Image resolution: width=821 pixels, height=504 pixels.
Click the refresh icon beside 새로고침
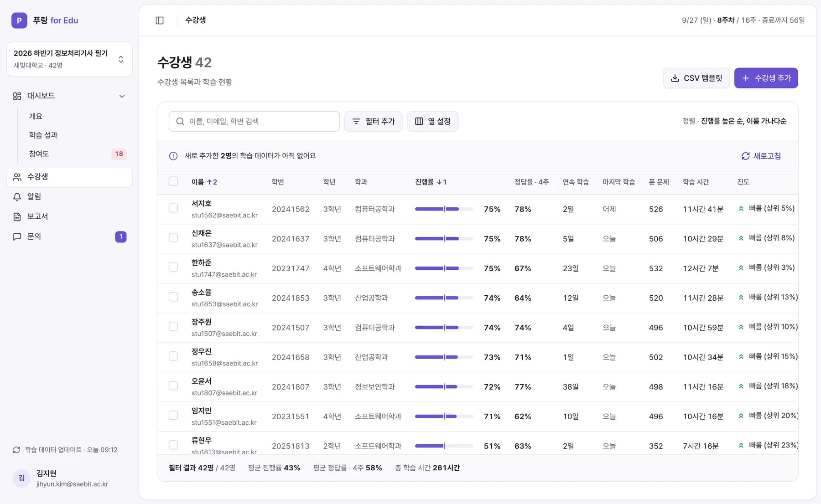pyautogui.click(x=746, y=156)
